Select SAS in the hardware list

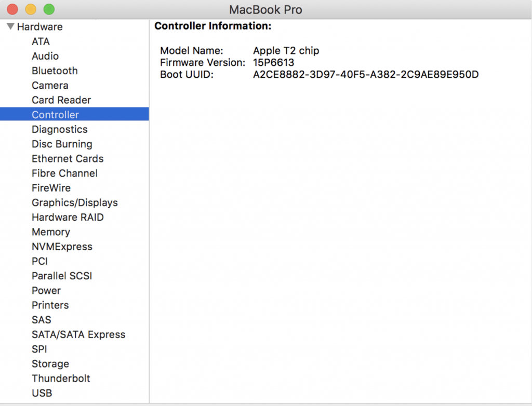pyautogui.click(x=42, y=319)
